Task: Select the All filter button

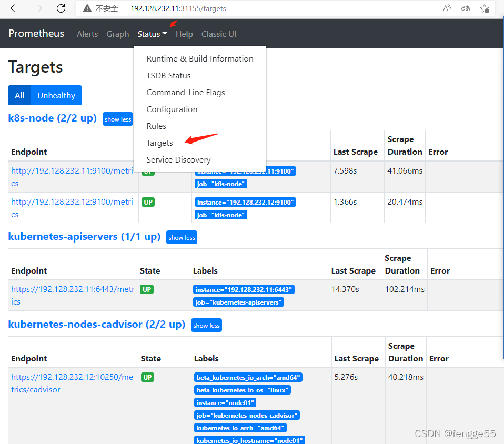Action: [x=19, y=96]
